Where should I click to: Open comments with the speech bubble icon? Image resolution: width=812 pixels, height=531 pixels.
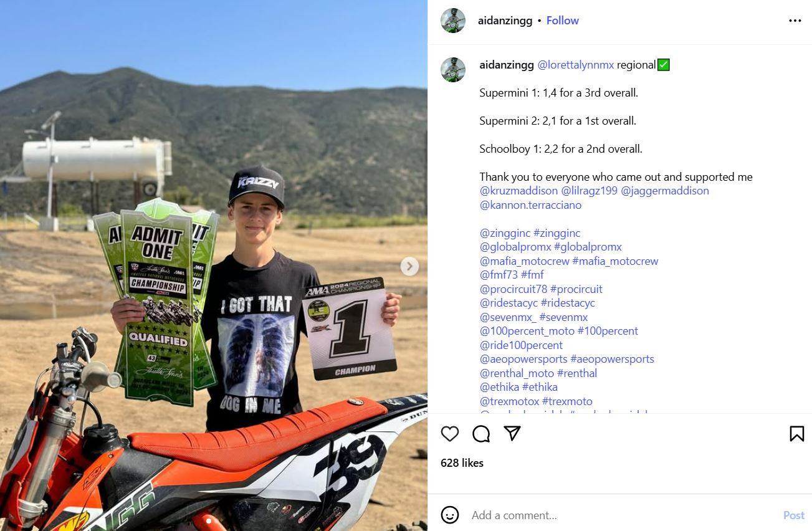point(481,434)
